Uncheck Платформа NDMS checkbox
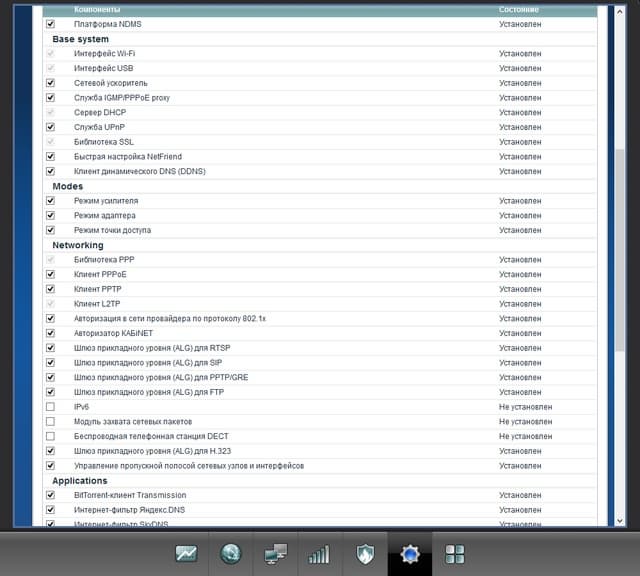The image size is (640, 576). tap(50, 24)
